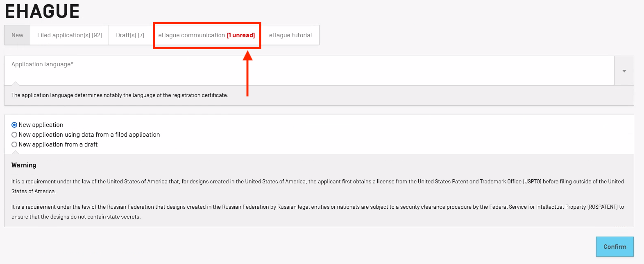Select New application from a draft option
Image resolution: width=644 pixels, height=264 pixels.
click(x=14, y=144)
